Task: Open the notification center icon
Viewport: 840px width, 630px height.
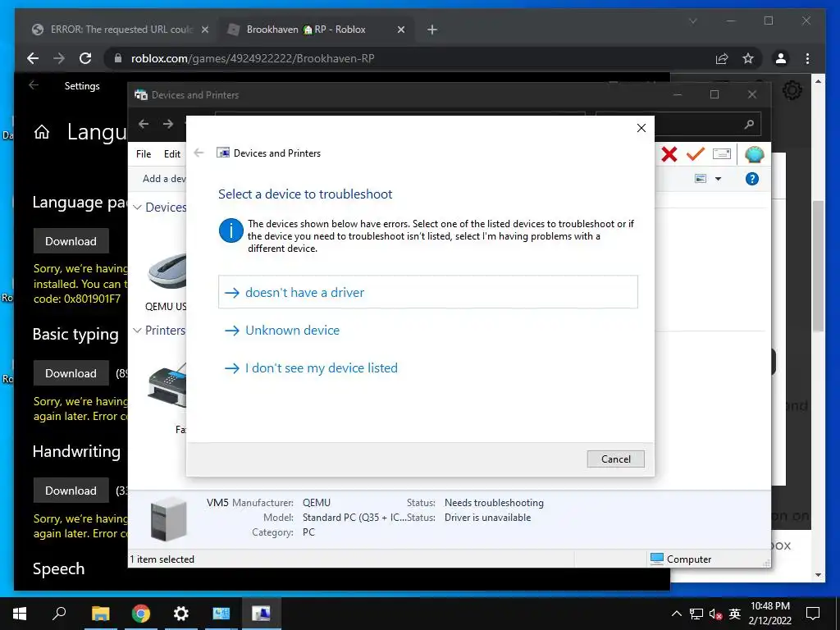Action: [x=813, y=614]
